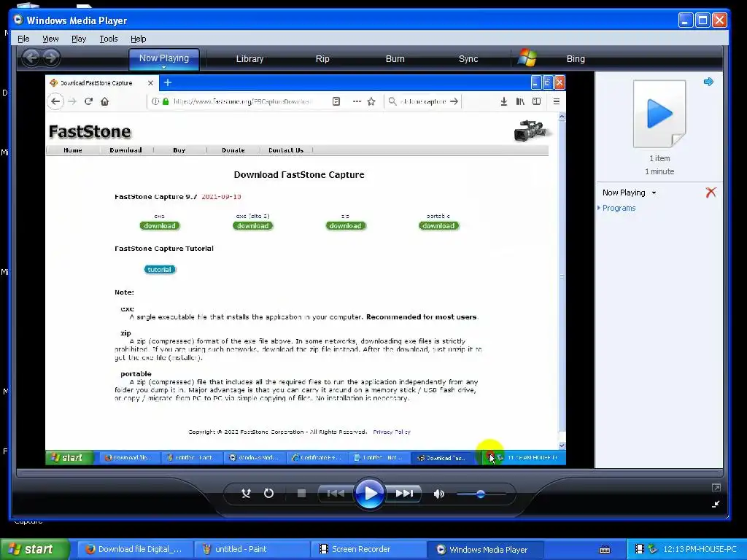This screenshot has width=747, height=560.
Task: Select the Now Playing tab
Action: pyautogui.click(x=164, y=58)
